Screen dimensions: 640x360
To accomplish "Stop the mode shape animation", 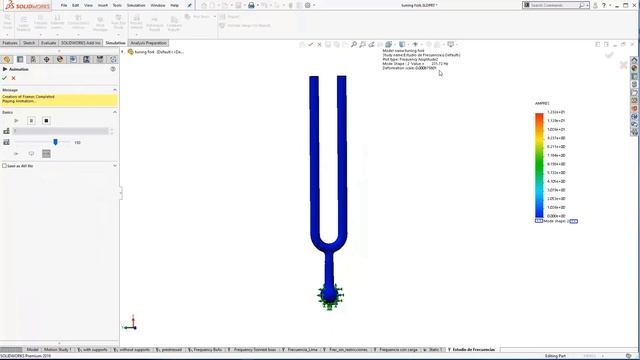I will pos(46,121).
